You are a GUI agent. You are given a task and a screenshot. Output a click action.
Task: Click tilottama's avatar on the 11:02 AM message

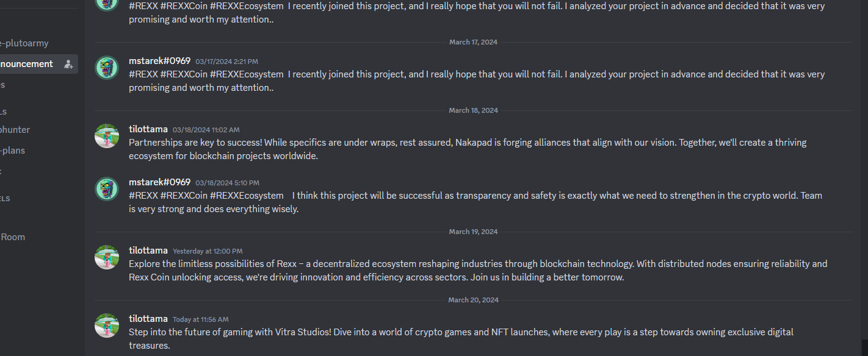[107, 136]
